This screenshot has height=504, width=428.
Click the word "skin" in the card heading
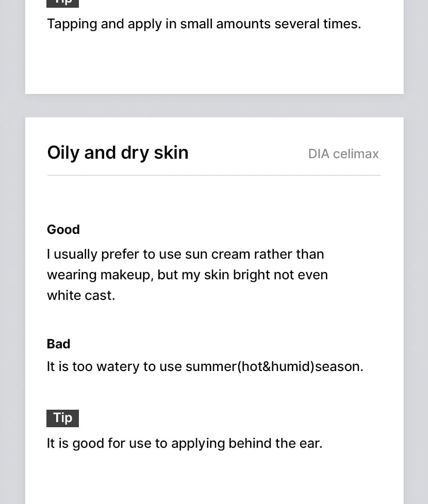170,153
